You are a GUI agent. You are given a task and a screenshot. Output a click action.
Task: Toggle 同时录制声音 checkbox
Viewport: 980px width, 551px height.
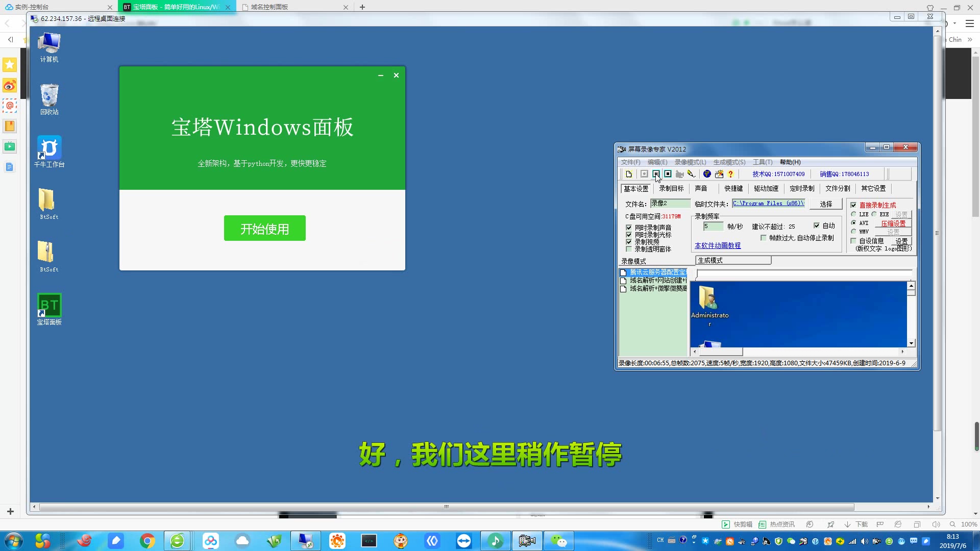click(629, 228)
